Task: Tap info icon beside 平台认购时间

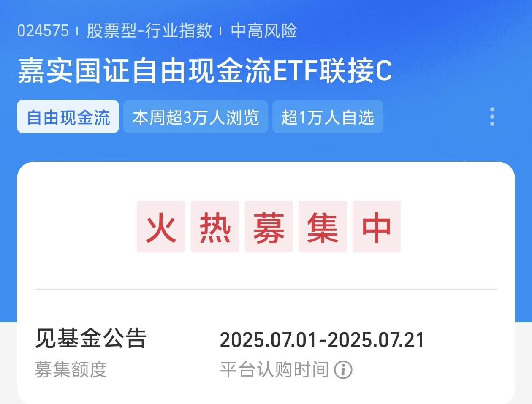Action: (x=343, y=370)
